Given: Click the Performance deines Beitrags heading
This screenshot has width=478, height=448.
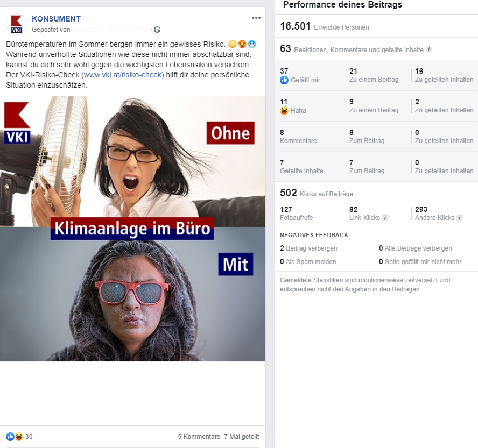Looking at the screenshot, I should [343, 4].
